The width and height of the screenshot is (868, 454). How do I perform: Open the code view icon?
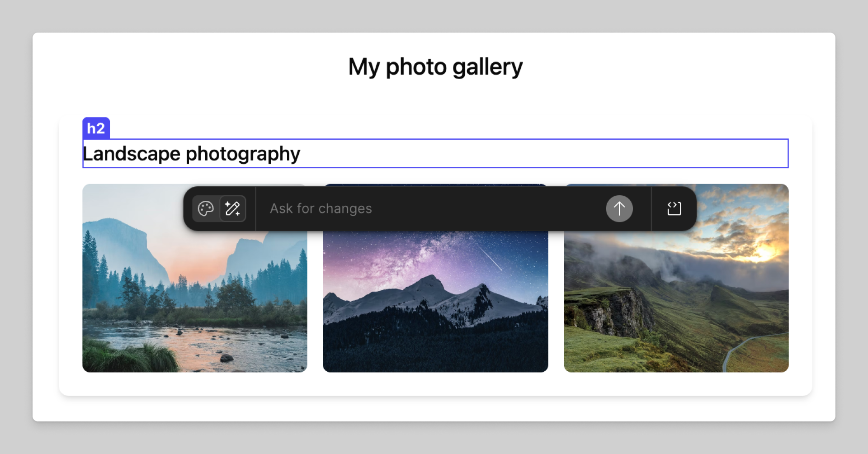[x=674, y=208]
